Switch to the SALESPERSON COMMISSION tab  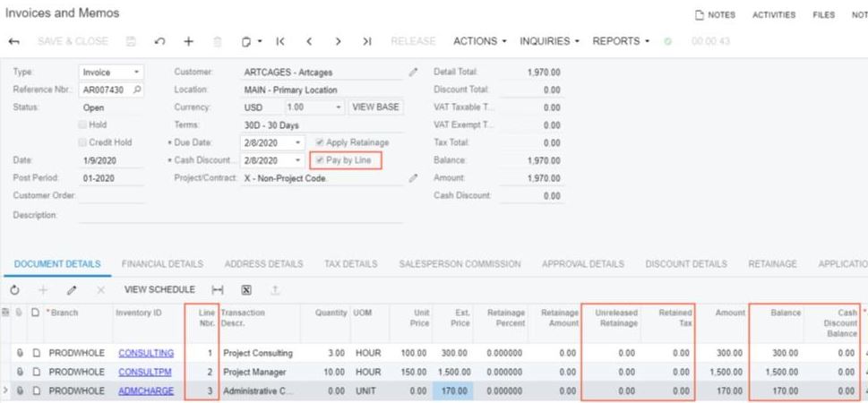click(460, 264)
